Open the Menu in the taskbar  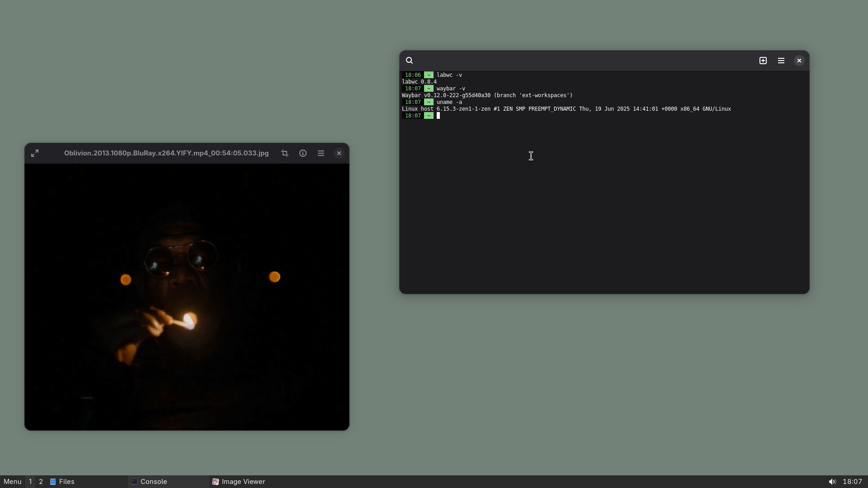(13, 482)
